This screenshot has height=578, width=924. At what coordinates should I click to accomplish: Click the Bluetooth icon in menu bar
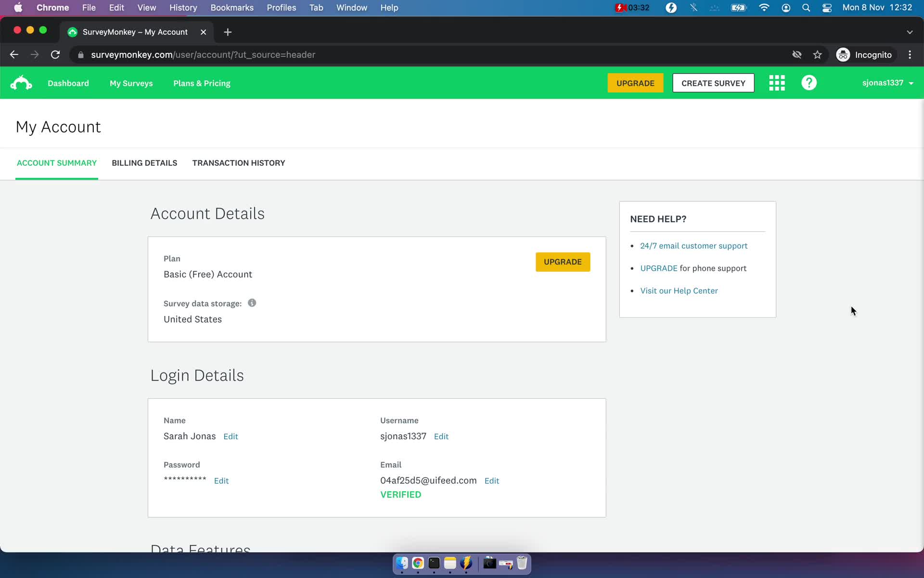click(693, 8)
